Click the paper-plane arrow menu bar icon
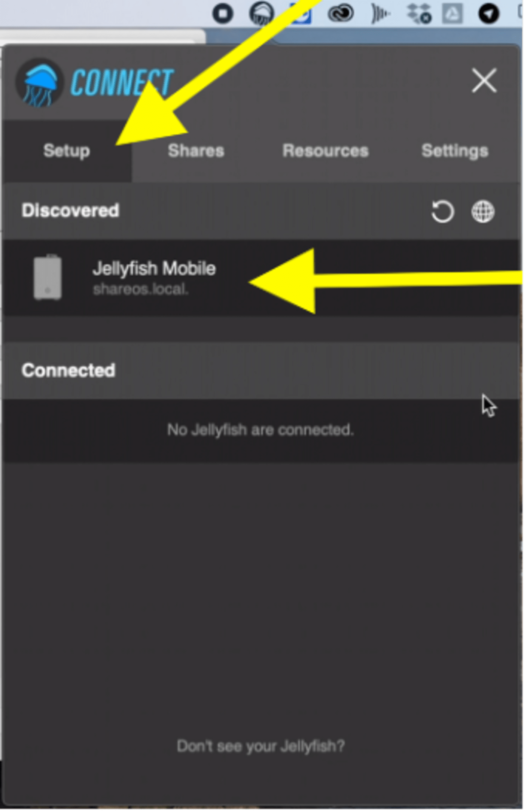The height and width of the screenshot is (812, 524). [x=488, y=13]
